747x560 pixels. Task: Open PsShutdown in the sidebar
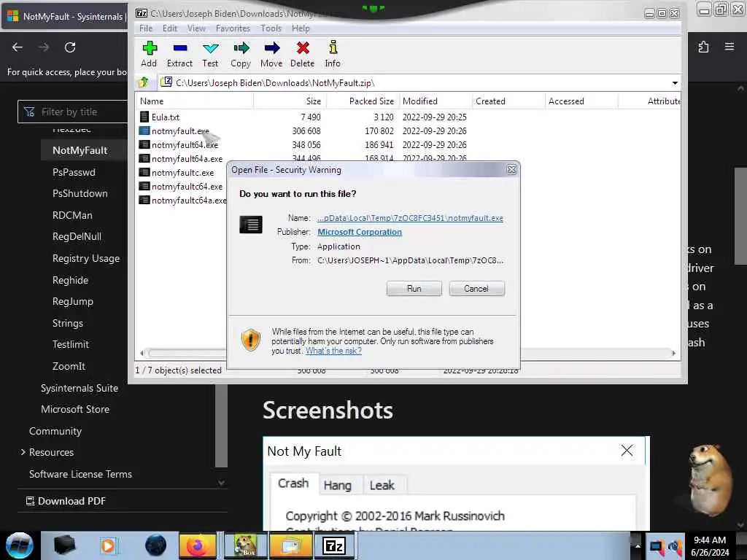click(x=80, y=193)
